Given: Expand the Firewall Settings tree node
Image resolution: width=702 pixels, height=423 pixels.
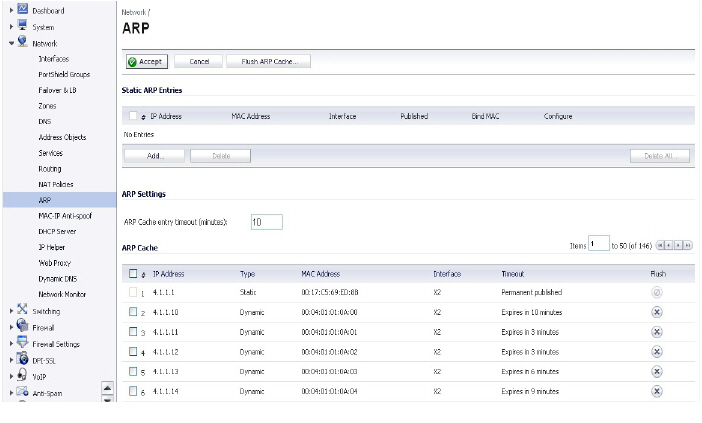Looking at the screenshot, I should (x=12, y=344).
